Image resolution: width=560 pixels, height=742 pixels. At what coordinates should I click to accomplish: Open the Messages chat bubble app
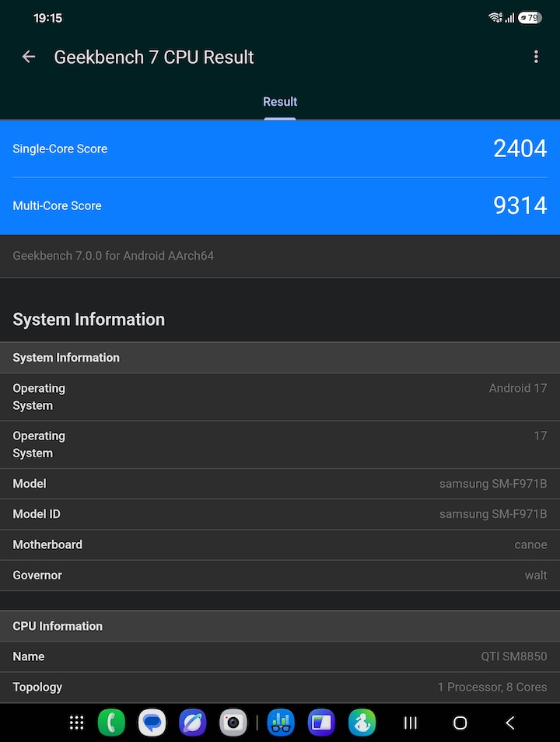pos(152,723)
